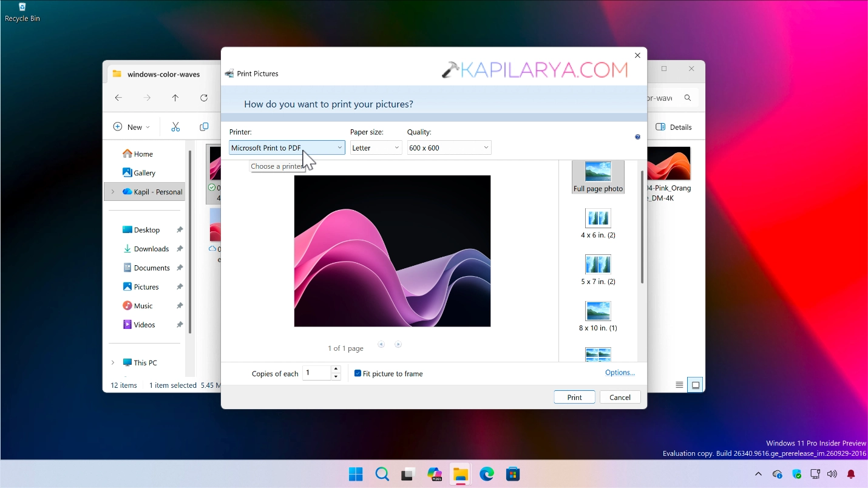868x488 pixels.
Task: Open the Quality dropdown set to 600 x 600
Action: (x=449, y=147)
